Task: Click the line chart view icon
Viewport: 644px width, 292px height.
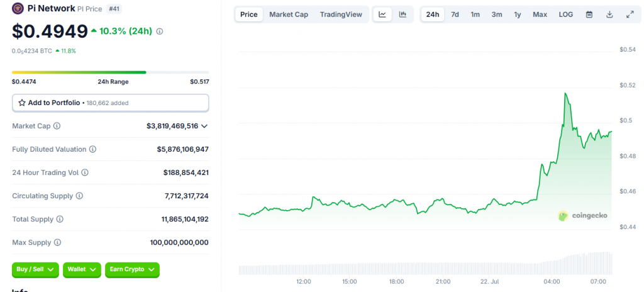Action: [x=382, y=14]
